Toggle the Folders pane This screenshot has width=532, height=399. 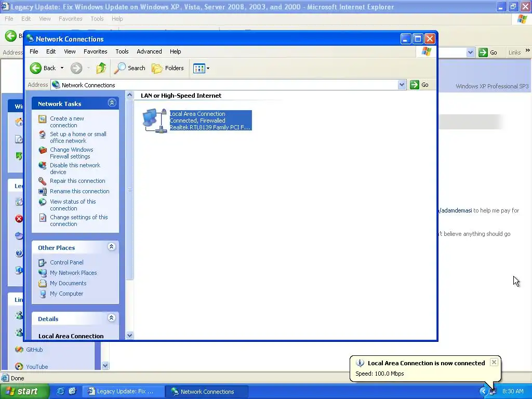click(168, 68)
